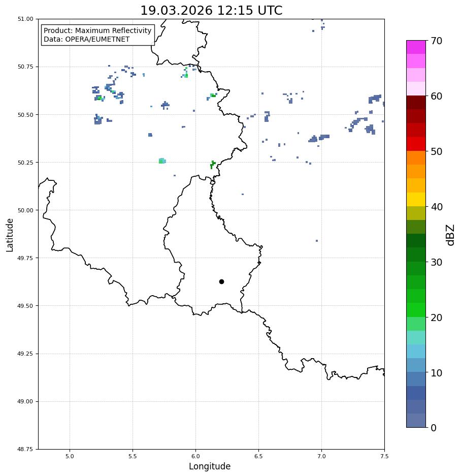
Task: Click the orange colorbar swatch below 50
Action: [416, 158]
